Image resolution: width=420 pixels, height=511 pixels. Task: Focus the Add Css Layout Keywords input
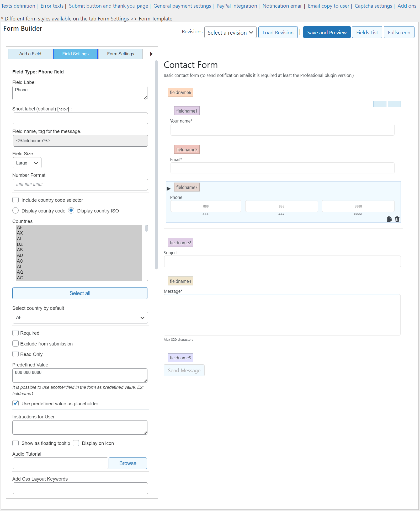click(80, 488)
